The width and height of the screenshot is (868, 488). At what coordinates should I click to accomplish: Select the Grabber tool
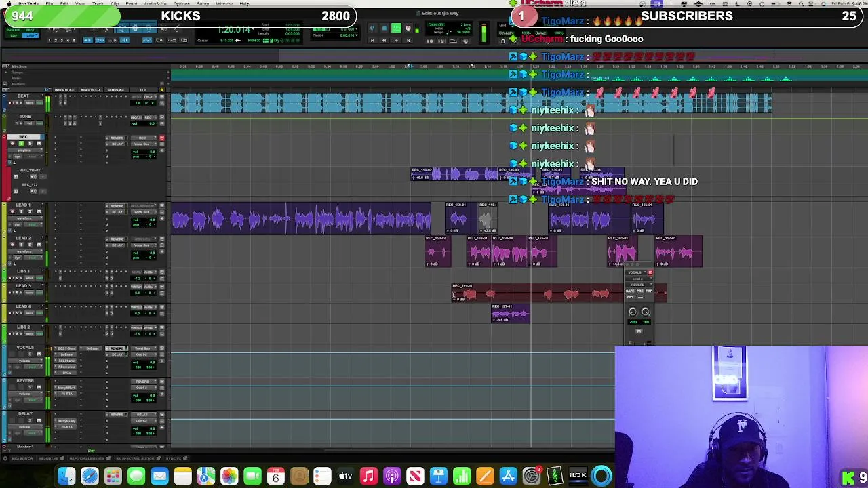click(x=149, y=28)
